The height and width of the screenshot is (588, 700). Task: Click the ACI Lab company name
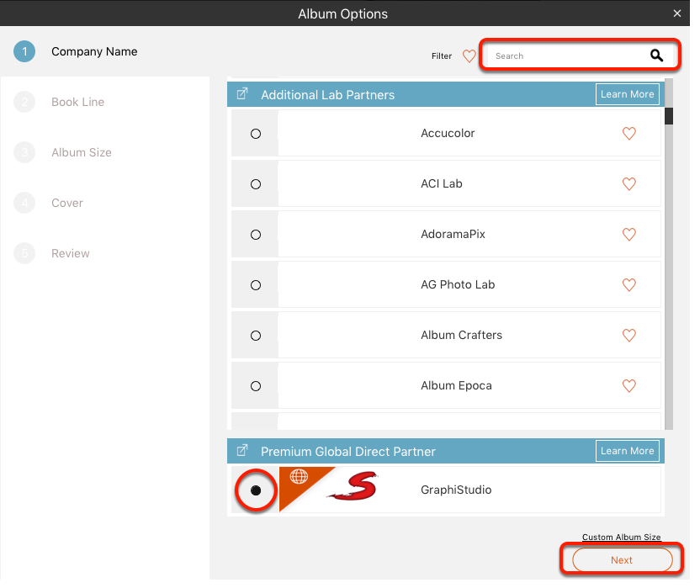click(x=442, y=183)
